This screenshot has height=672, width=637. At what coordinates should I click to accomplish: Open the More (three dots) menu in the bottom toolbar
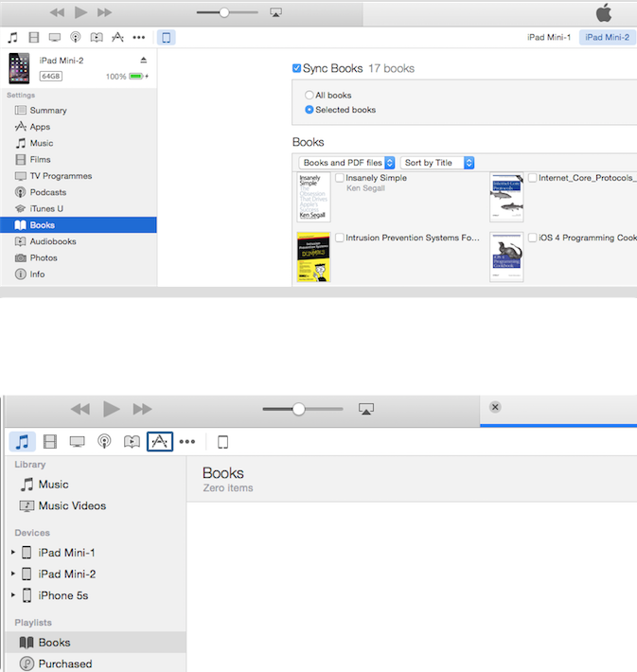(187, 441)
